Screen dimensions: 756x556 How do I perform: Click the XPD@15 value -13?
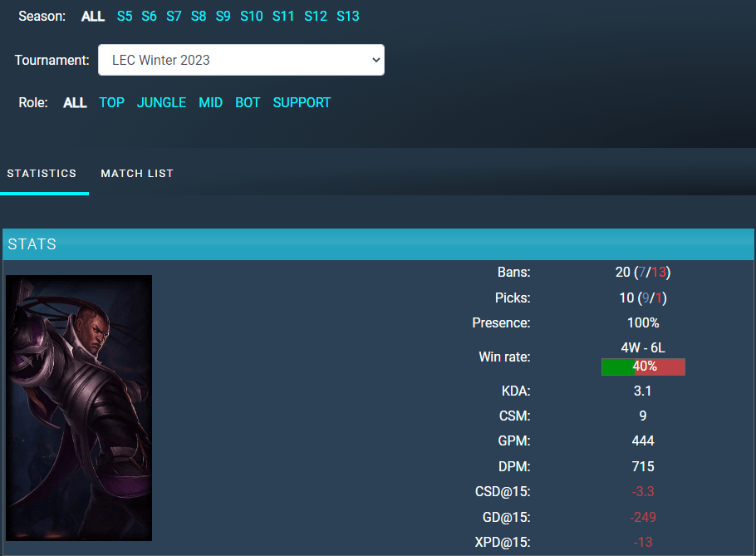click(643, 543)
